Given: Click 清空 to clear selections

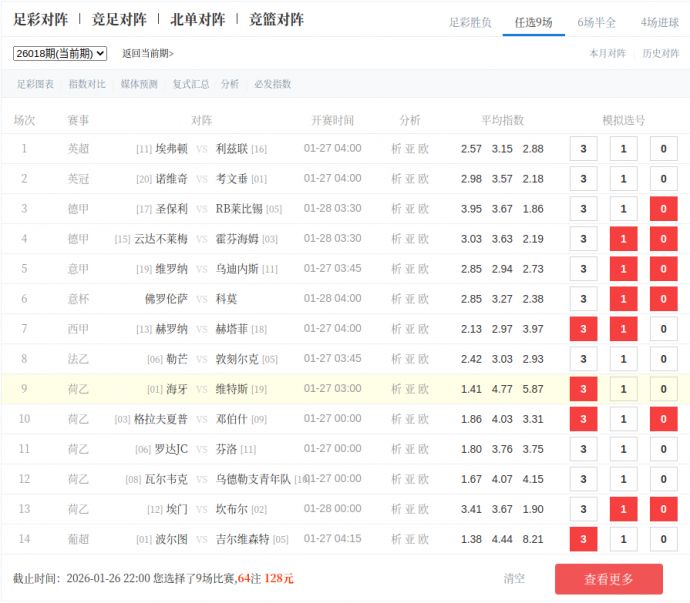Looking at the screenshot, I should tap(514, 579).
